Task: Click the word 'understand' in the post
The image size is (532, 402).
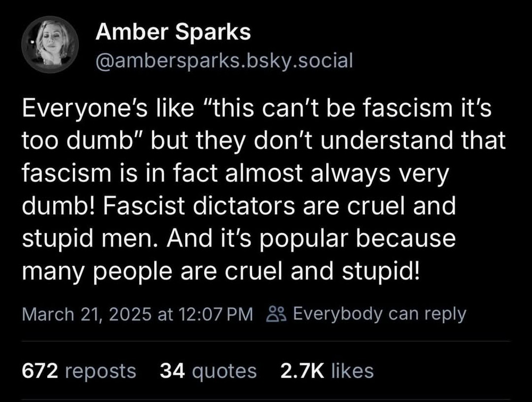Action: [x=387, y=140]
